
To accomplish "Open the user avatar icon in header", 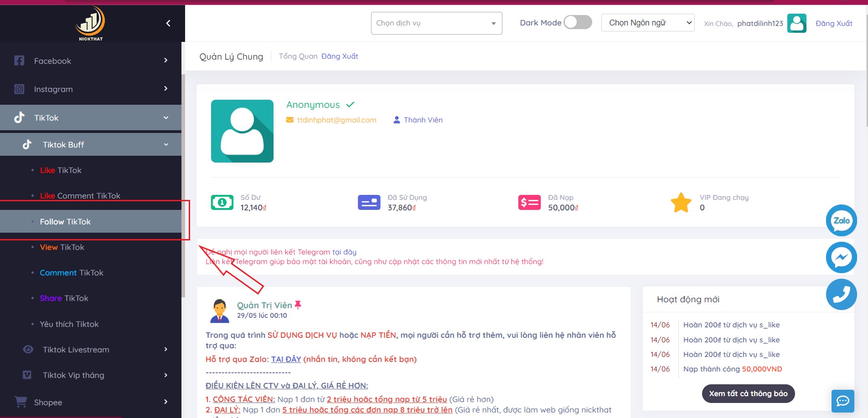I will pyautogui.click(x=797, y=23).
